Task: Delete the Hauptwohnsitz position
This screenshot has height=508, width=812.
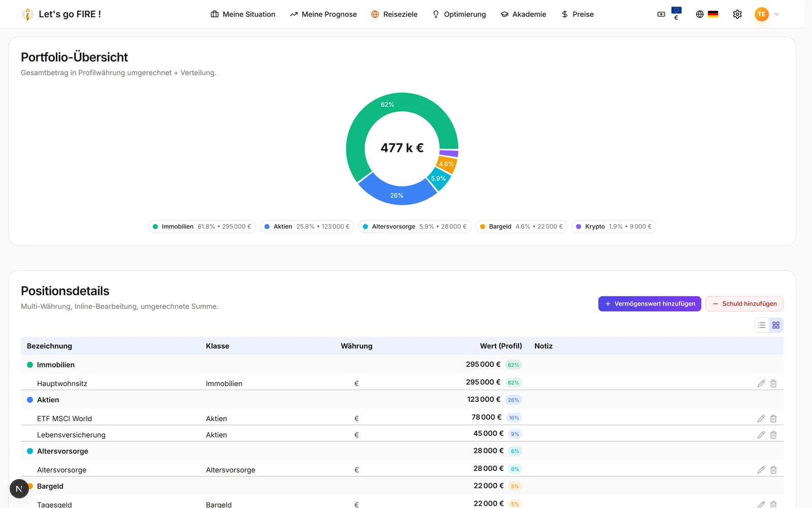Action: tap(773, 384)
